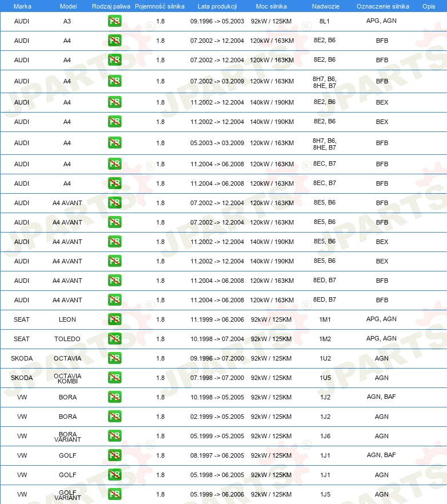Click the Model column header

point(68,6)
